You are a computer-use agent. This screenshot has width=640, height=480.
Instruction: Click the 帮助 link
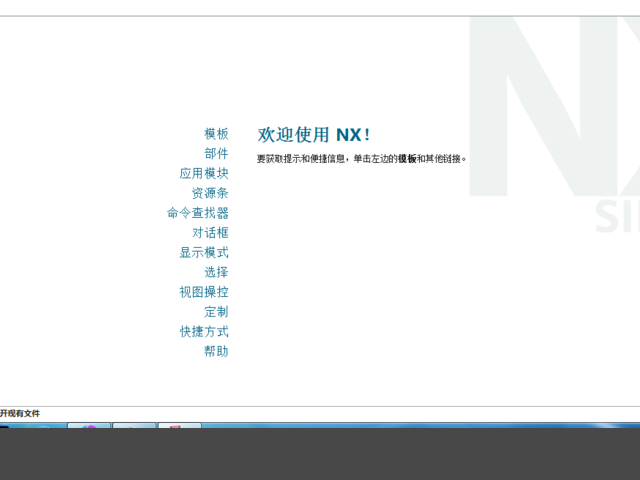(216, 351)
